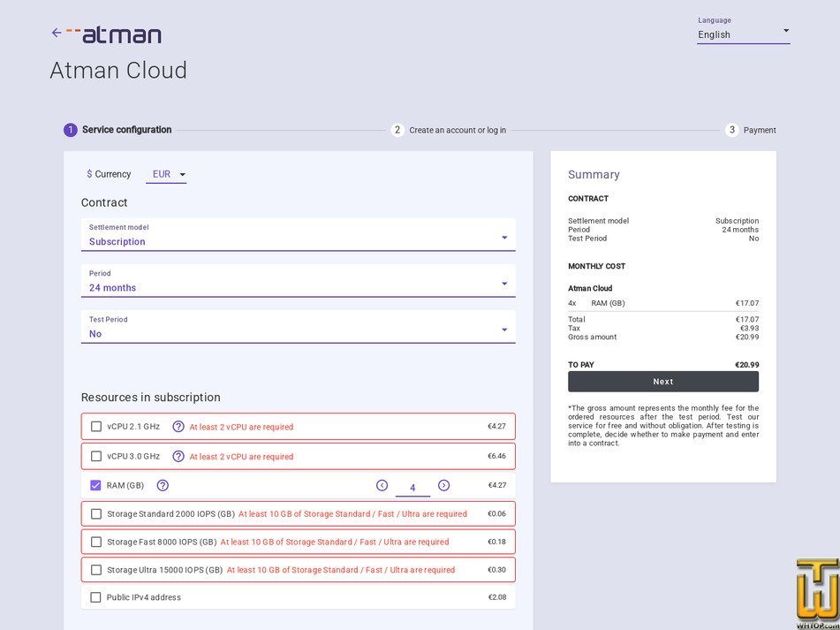Viewport: 840px width, 630px height.
Task: Select step 1 Service configuration
Action: point(117,130)
